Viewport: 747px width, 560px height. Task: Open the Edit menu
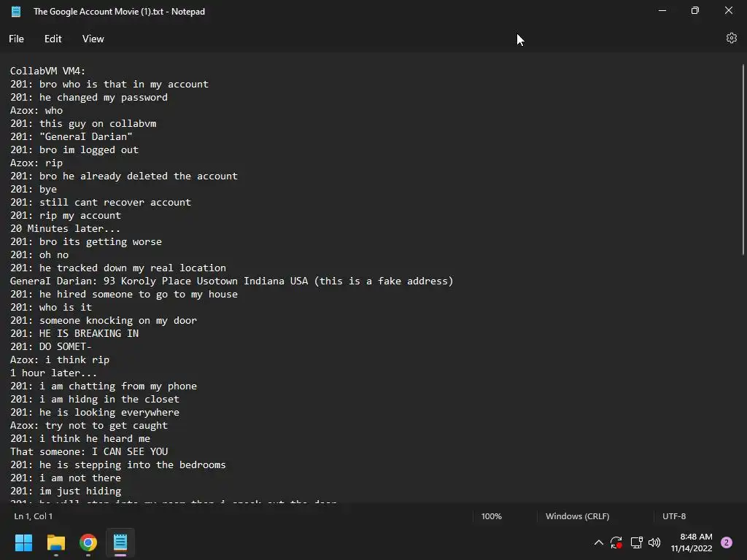click(53, 39)
